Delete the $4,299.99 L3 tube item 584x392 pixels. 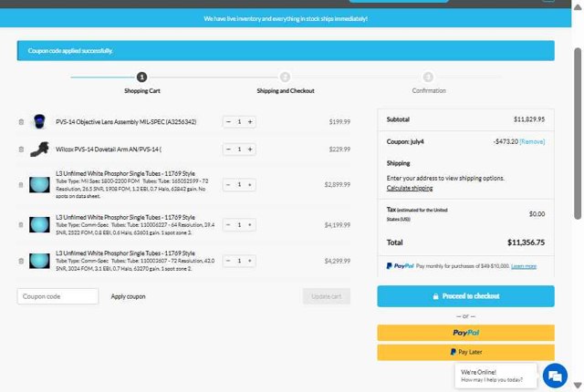(x=21, y=261)
